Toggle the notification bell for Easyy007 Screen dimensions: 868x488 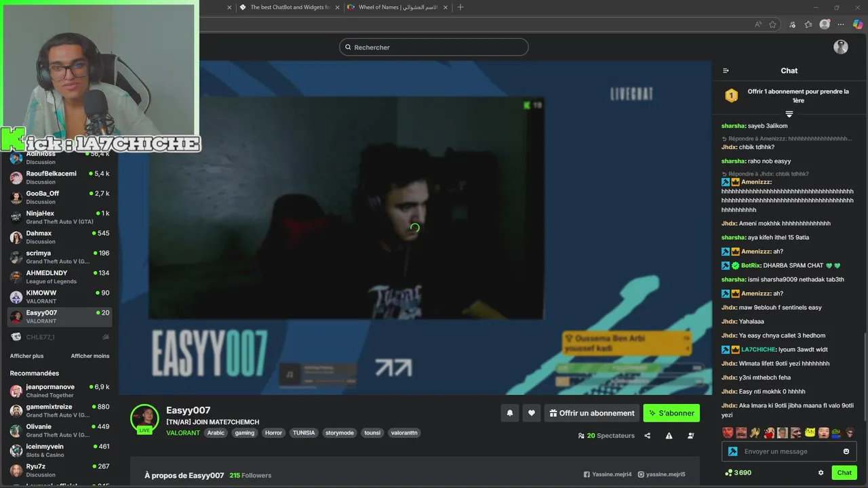pyautogui.click(x=510, y=413)
